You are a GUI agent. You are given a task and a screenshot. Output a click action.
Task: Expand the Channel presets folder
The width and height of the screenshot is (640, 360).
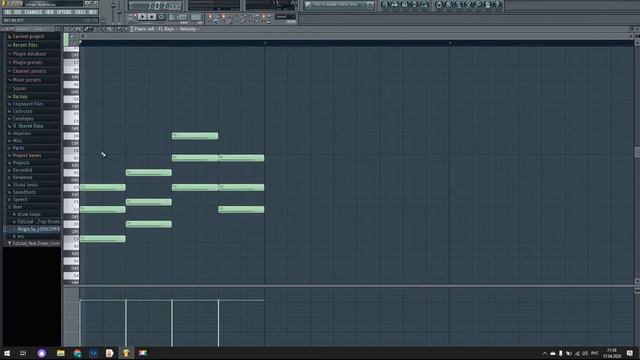tap(29, 71)
